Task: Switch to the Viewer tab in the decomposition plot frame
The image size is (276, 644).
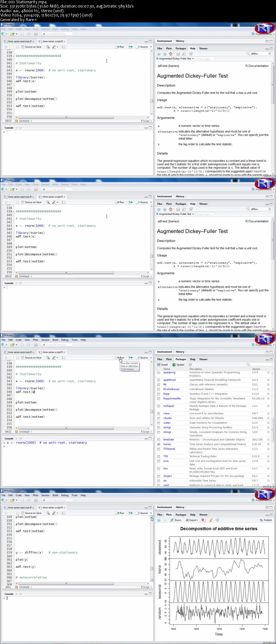Action: [203, 514]
